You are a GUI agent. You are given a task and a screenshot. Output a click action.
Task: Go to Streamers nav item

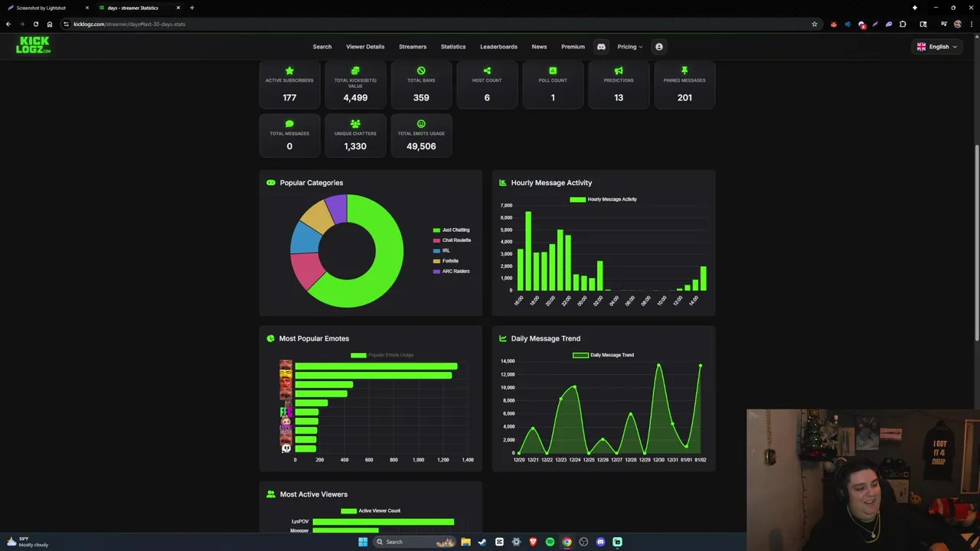click(413, 47)
